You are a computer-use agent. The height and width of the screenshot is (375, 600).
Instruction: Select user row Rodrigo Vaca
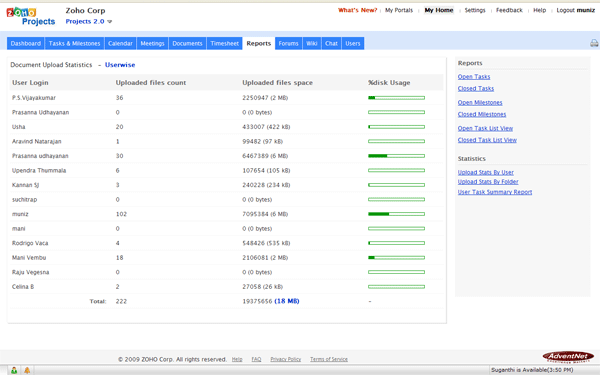(227, 243)
